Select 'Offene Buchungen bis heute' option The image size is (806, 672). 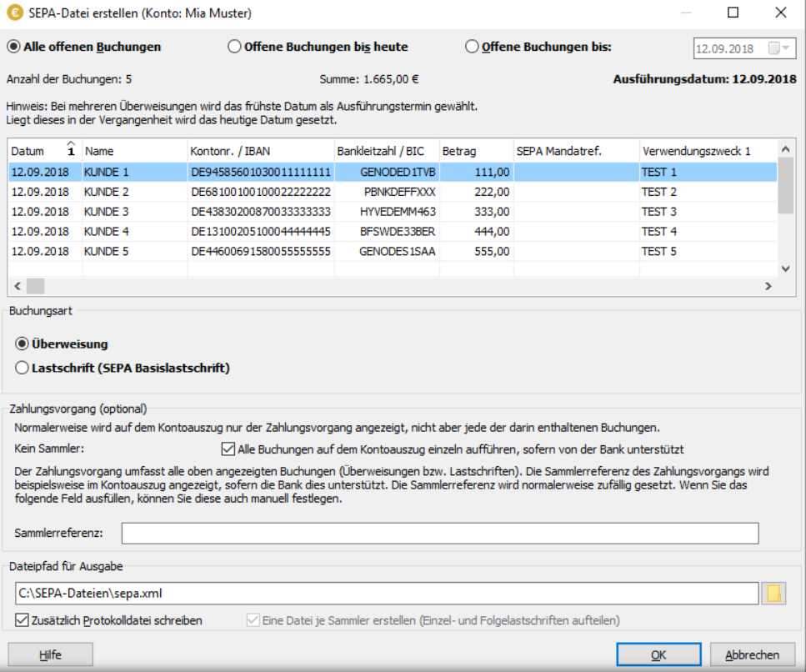tap(234, 47)
